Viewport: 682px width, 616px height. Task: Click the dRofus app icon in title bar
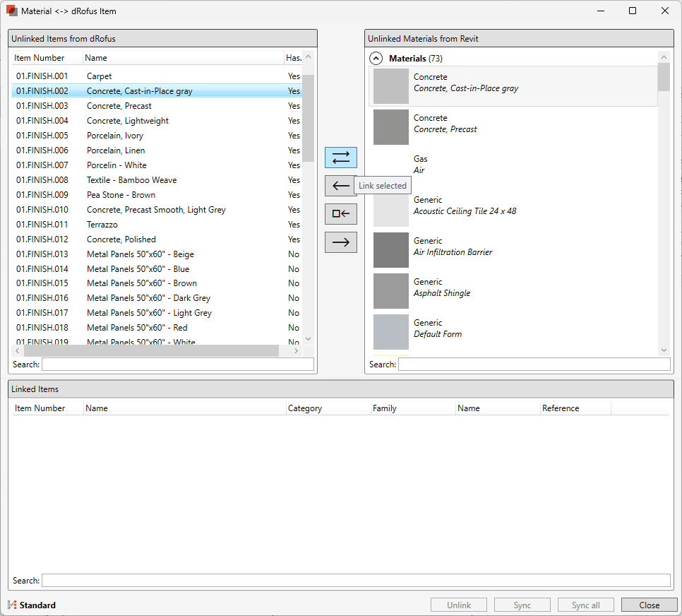coord(12,11)
